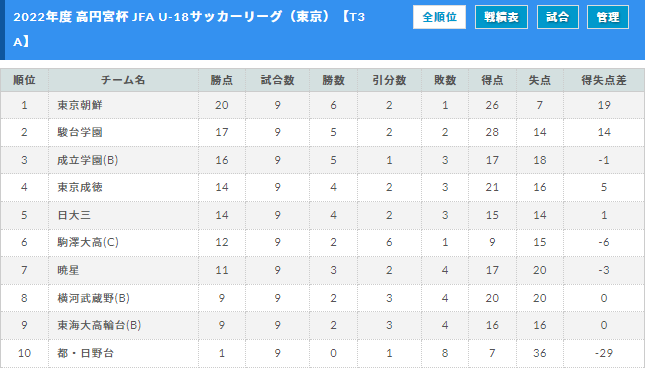Select team 横河武蔵野(B)

[93, 298]
